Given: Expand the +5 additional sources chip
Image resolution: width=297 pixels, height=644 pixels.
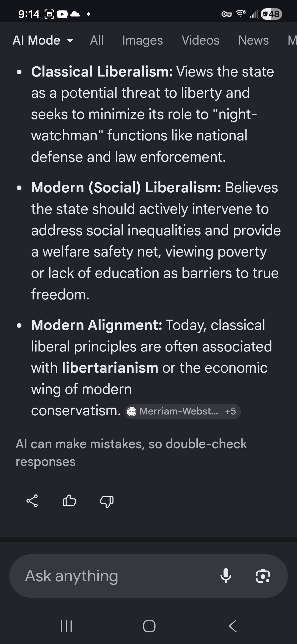Looking at the screenshot, I should click(230, 411).
